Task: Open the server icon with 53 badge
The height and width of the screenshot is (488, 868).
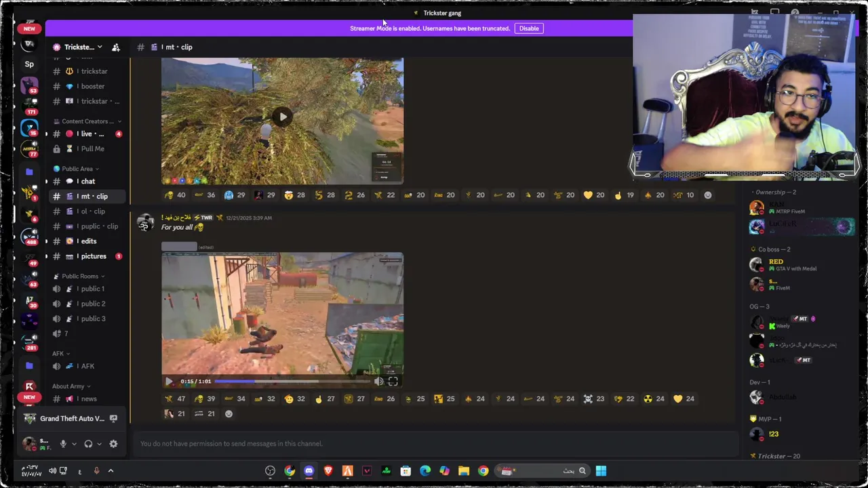Action: (x=29, y=86)
